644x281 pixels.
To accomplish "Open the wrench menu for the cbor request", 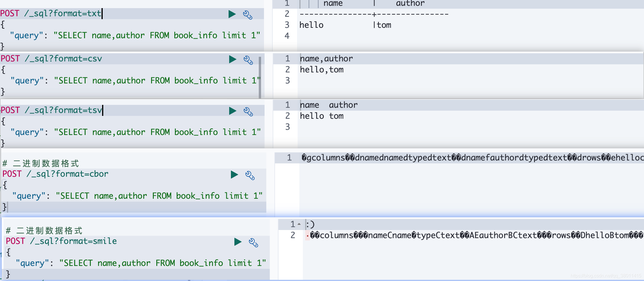I will 251,175.
